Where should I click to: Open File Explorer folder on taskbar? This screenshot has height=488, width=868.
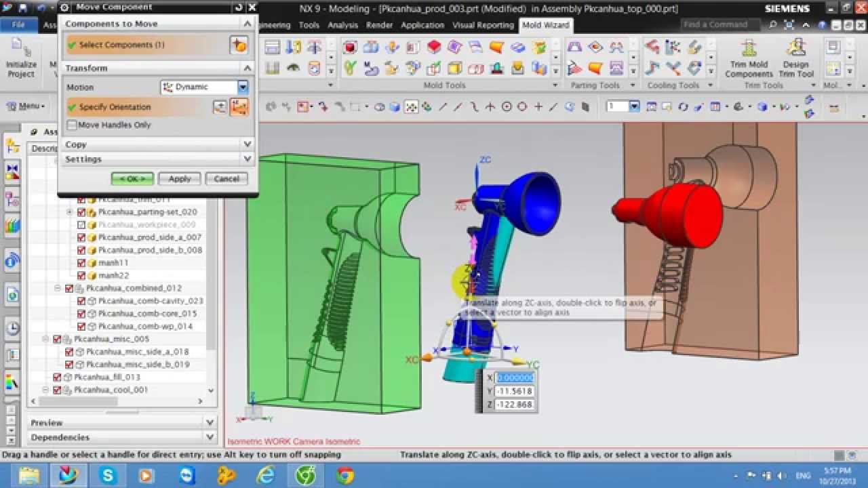(28, 476)
